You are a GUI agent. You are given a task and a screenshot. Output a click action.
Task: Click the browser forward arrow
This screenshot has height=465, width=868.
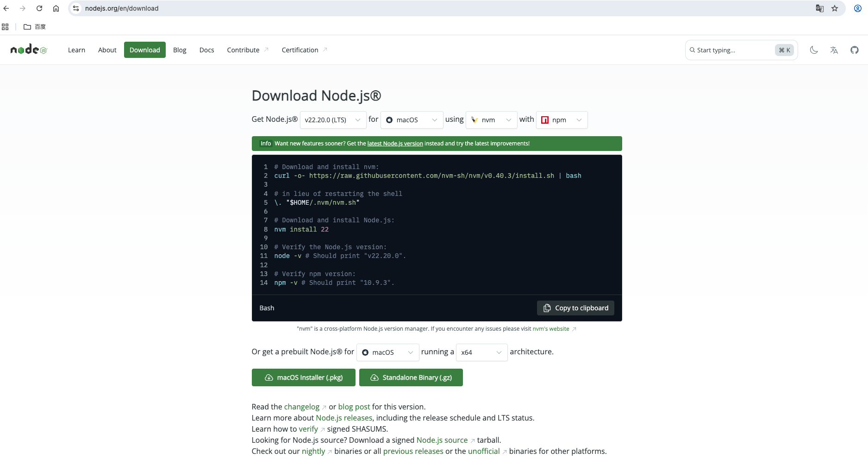click(22, 8)
